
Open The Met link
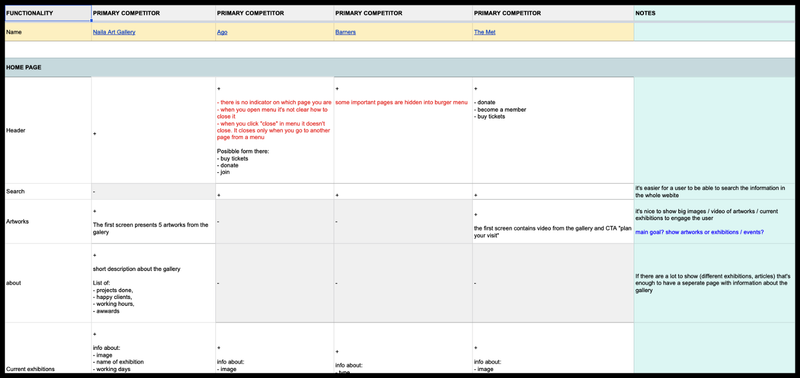pyautogui.click(x=484, y=32)
